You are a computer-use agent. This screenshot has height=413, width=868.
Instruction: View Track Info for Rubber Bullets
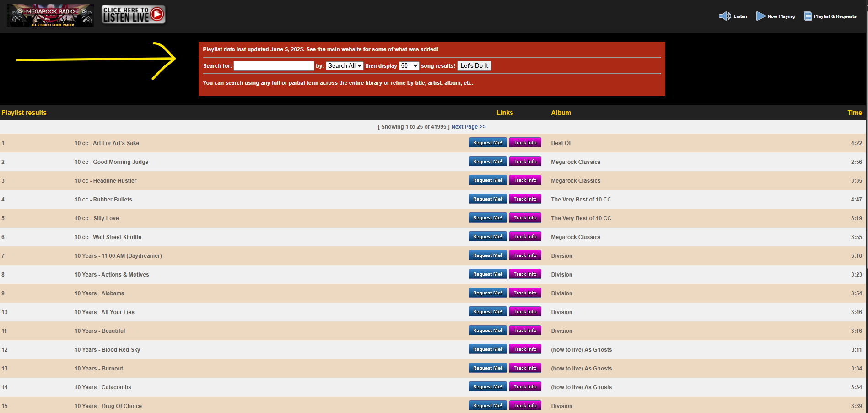pos(525,199)
